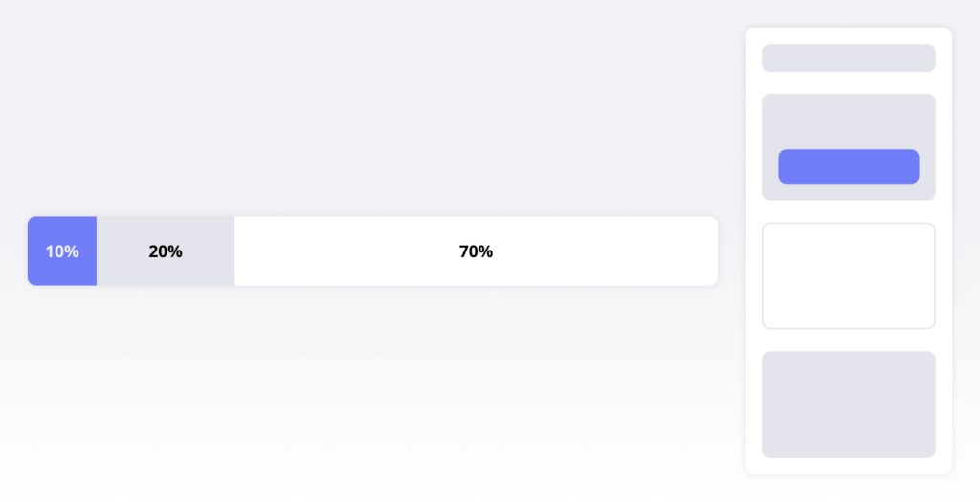Select the top gray bar in sidebar
Viewport: 980px width, 502px height.
point(848,58)
